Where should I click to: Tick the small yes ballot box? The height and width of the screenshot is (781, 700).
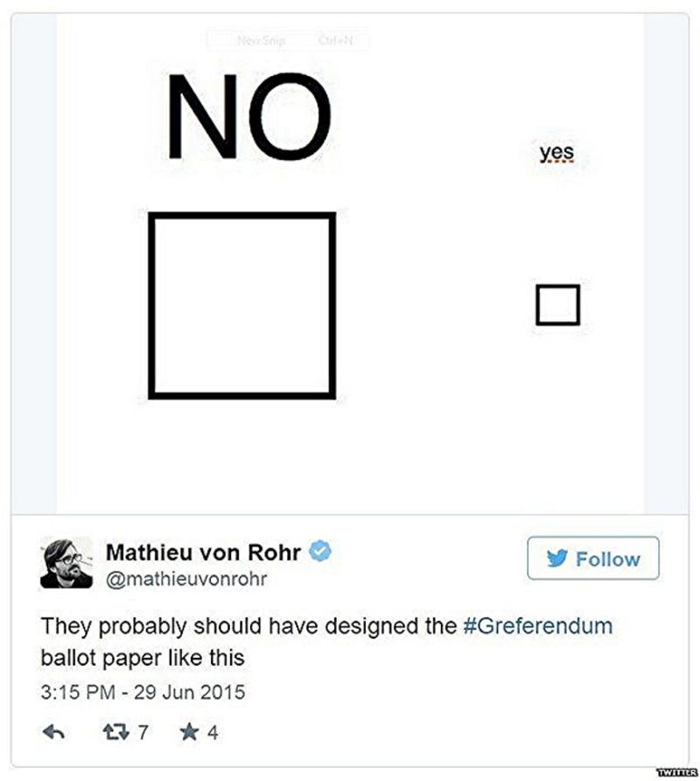tap(557, 305)
